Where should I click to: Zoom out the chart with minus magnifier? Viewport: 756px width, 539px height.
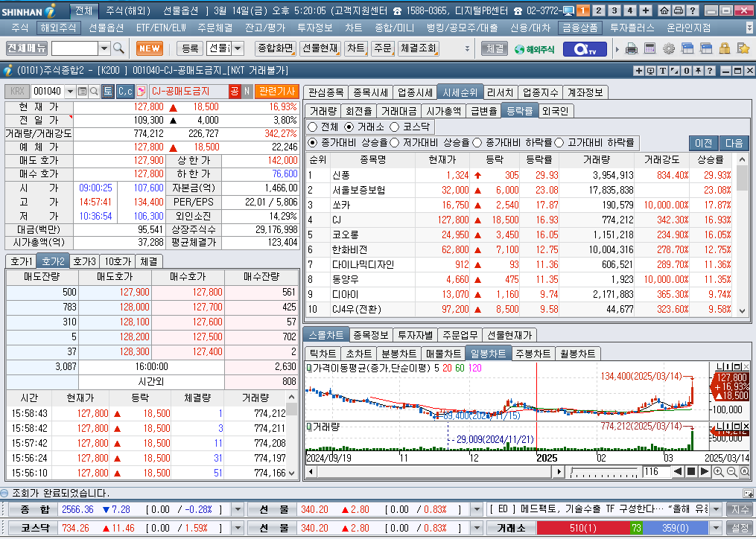click(731, 471)
